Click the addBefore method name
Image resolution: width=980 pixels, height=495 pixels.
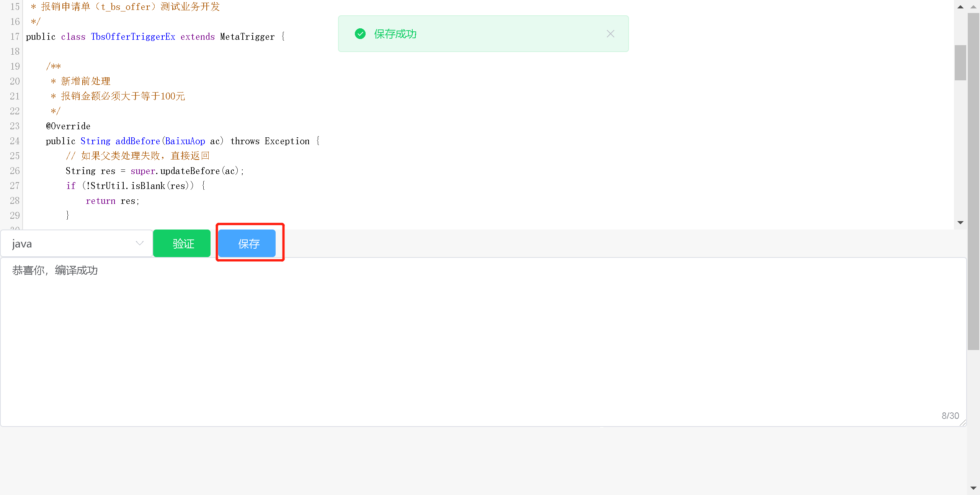click(138, 141)
